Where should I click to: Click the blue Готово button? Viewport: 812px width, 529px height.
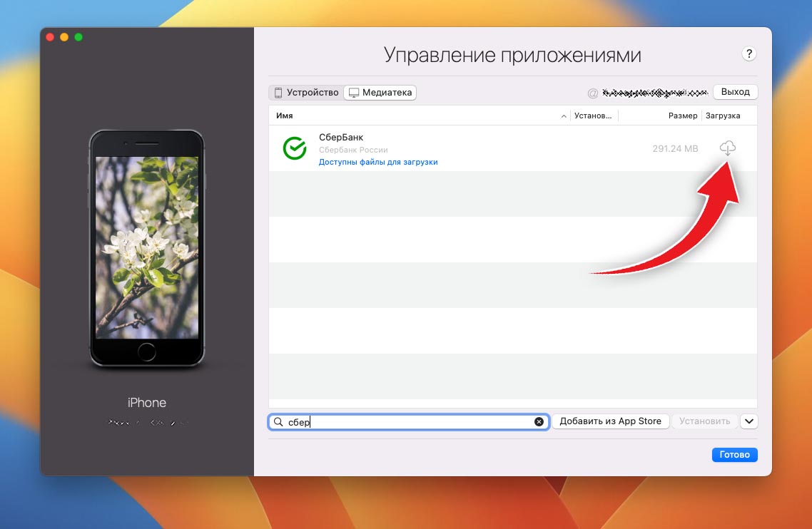pyautogui.click(x=734, y=454)
